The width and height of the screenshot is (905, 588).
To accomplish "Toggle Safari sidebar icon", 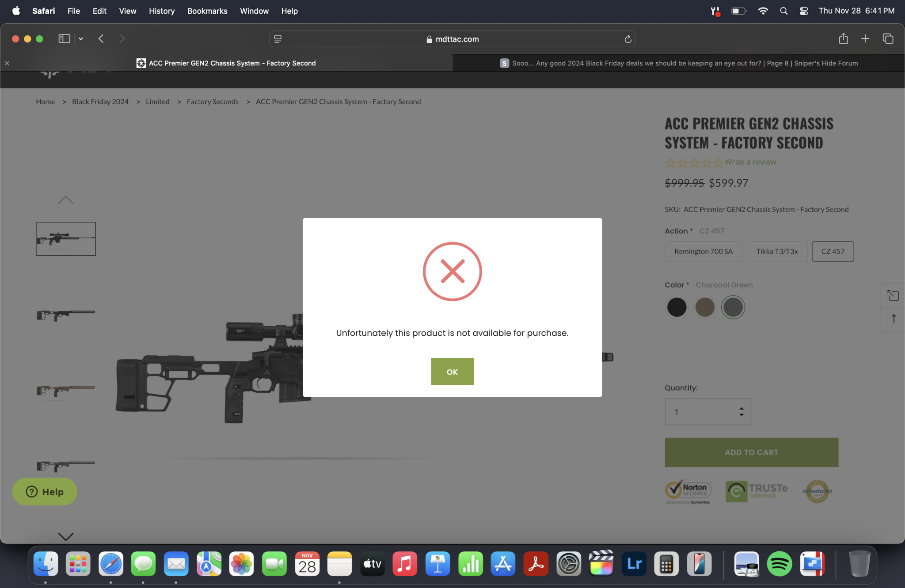I will (64, 39).
